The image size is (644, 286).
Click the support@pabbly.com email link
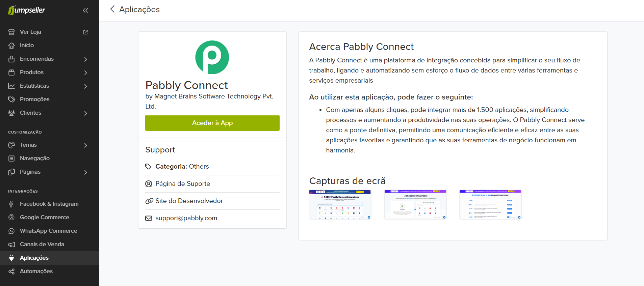(x=186, y=218)
